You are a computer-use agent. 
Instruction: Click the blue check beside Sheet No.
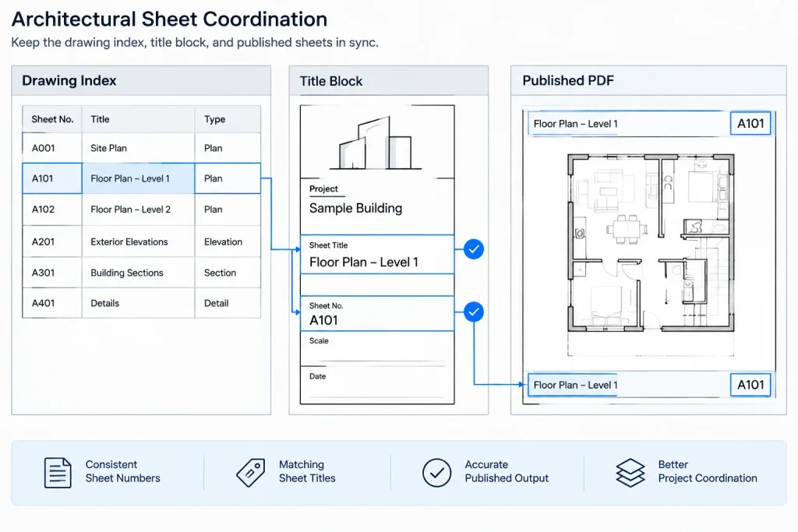pyautogui.click(x=473, y=312)
